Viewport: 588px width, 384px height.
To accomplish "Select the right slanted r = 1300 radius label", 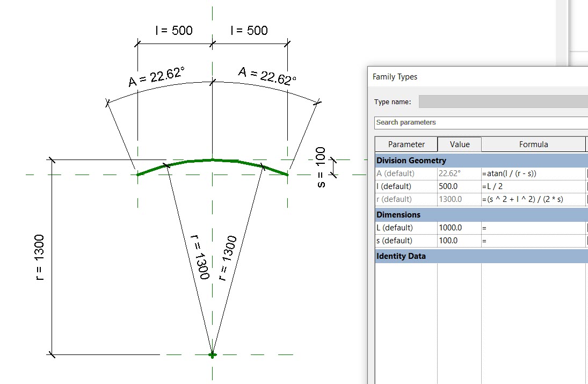I will pos(228,258).
